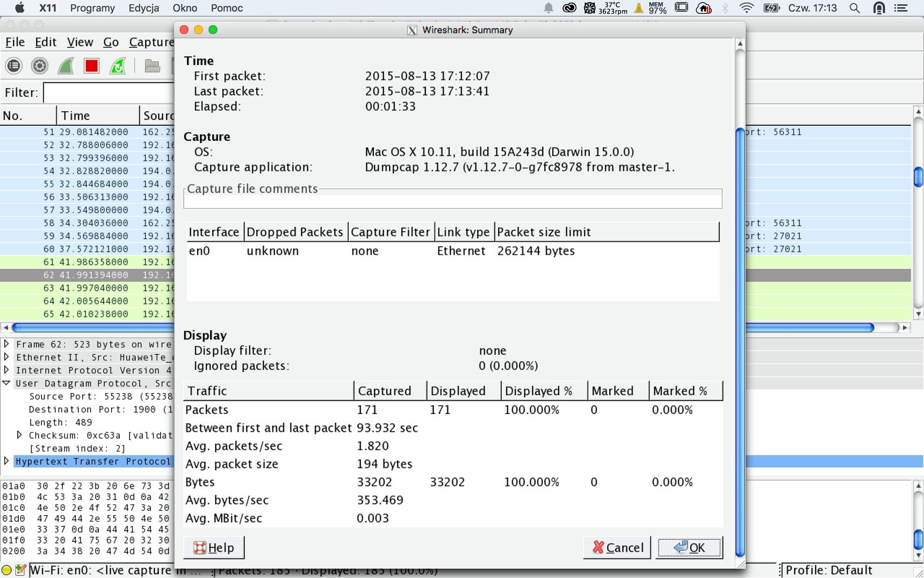
Task: Click inside the Filter input field
Action: [109, 92]
